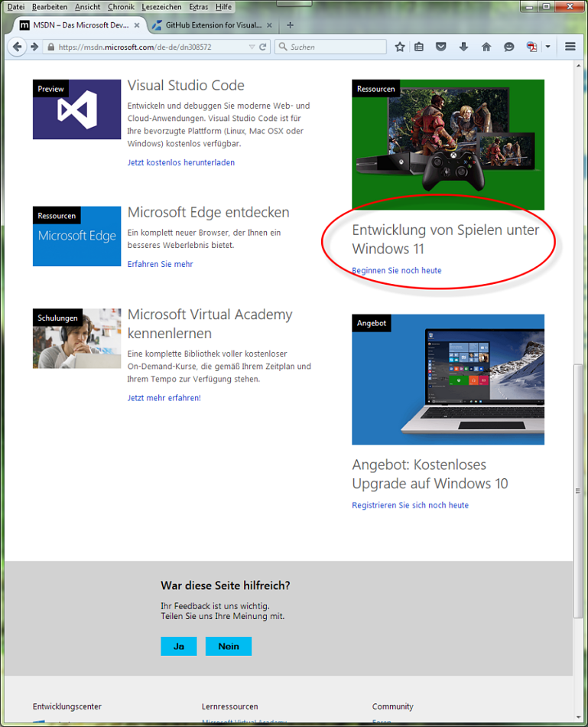Screen dimensions: 588x727
Task: Open the Chronik menu
Action: (121, 7)
